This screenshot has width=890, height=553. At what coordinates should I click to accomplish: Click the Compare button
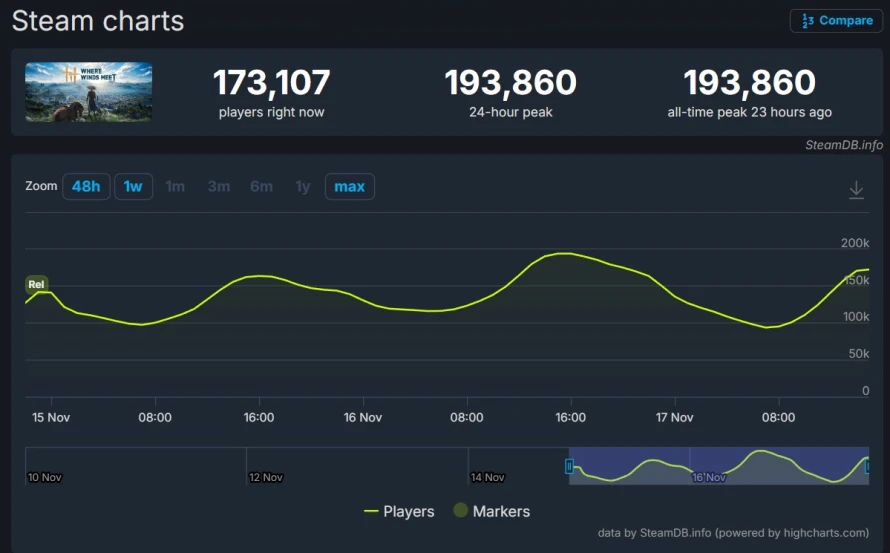pos(836,21)
